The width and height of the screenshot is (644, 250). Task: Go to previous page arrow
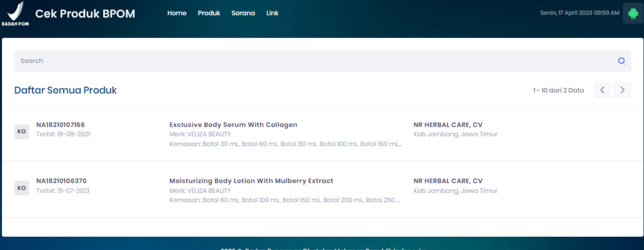(602, 90)
